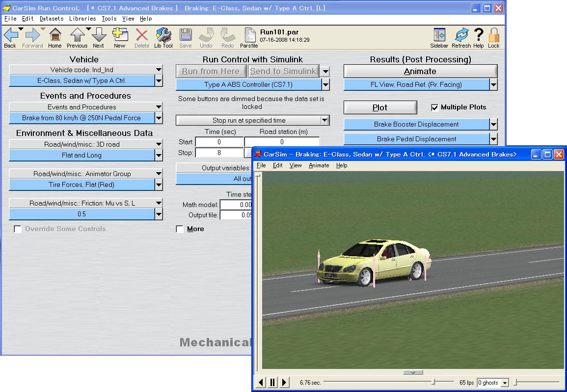Enable the More checkbox
567x392 pixels.
point(179,229)
